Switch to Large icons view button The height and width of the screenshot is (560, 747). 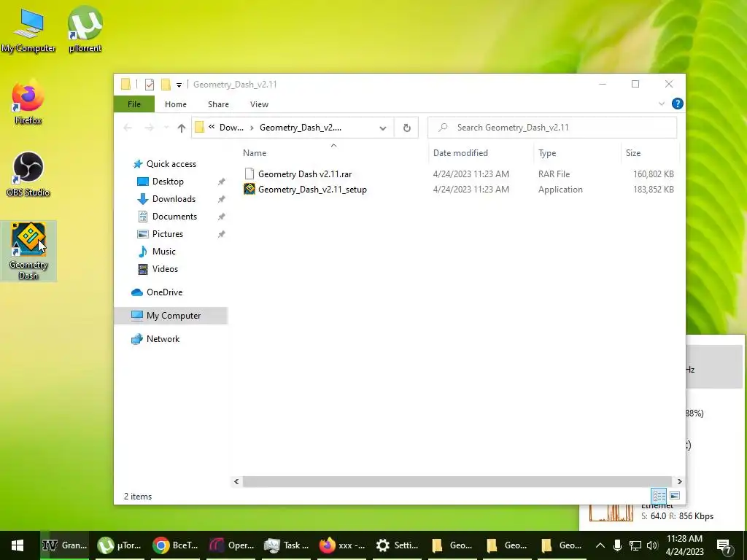point(675,496)
